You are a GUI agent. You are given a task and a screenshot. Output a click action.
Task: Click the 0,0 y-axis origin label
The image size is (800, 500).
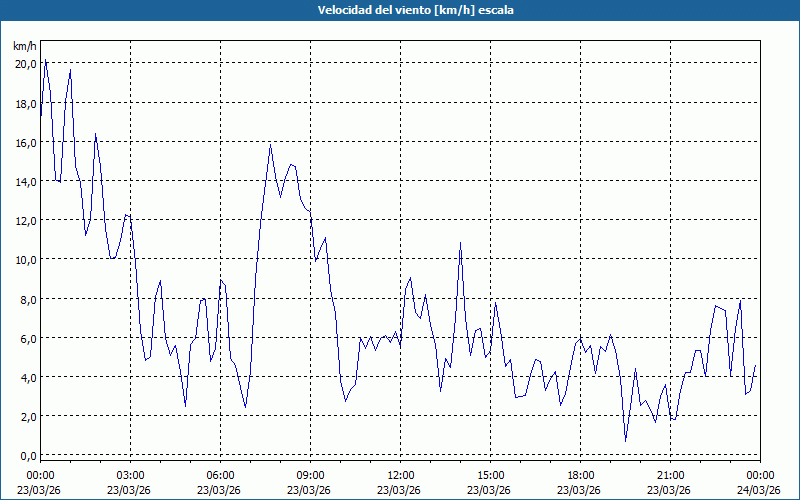[24, 455]
